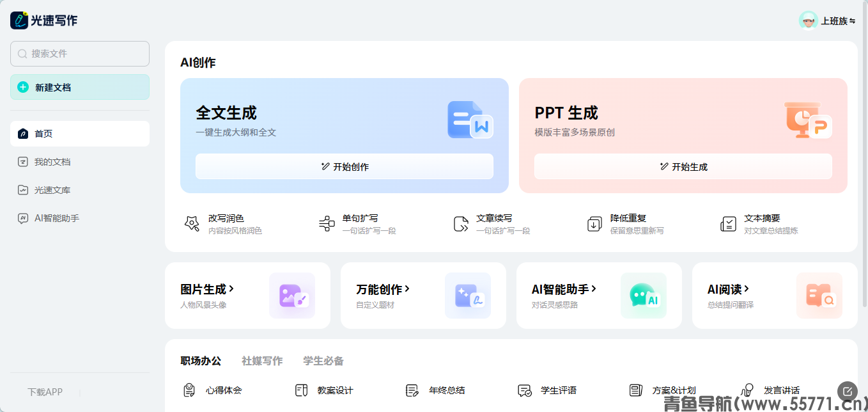Image resolution: width=868 pixels, height=412 pixels.
Task: Click the 我的文档 sidebar icon
Action: (x=23, y=162)
